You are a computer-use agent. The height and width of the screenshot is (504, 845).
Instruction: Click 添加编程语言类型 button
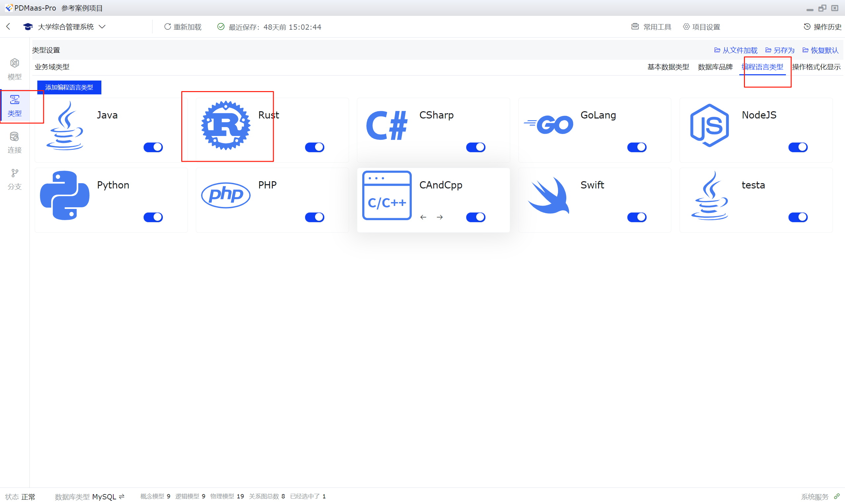coord(69,87)
